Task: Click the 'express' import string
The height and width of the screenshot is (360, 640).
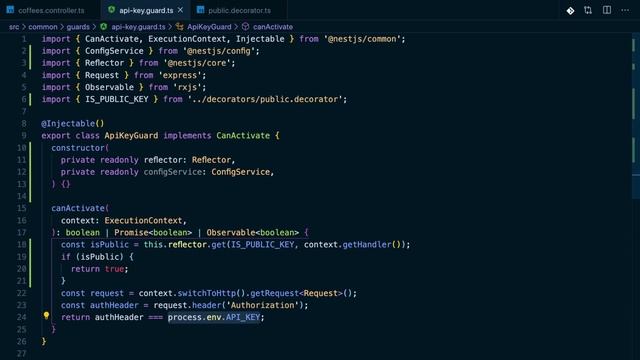Action: [x=180, y=76]
